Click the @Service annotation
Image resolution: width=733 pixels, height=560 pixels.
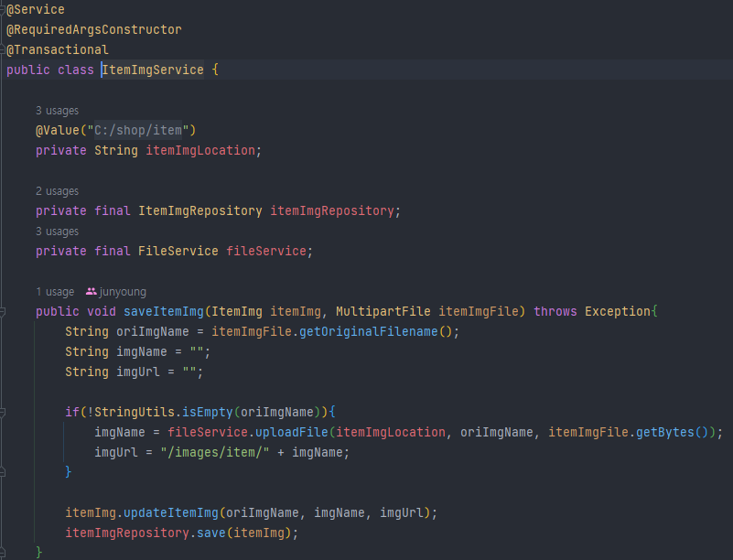(x=36, y=9)
